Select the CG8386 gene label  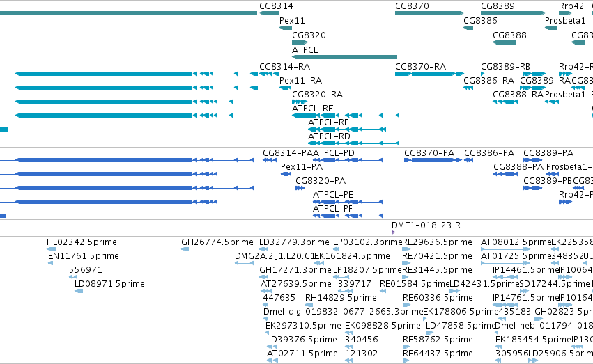point(480,21)
